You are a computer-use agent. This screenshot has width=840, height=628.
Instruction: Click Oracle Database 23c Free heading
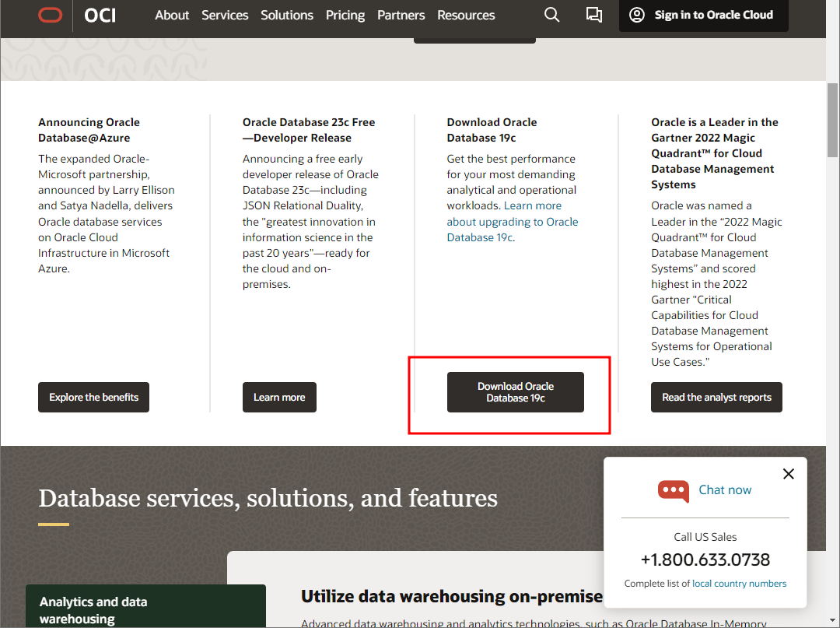click(309, 130)
